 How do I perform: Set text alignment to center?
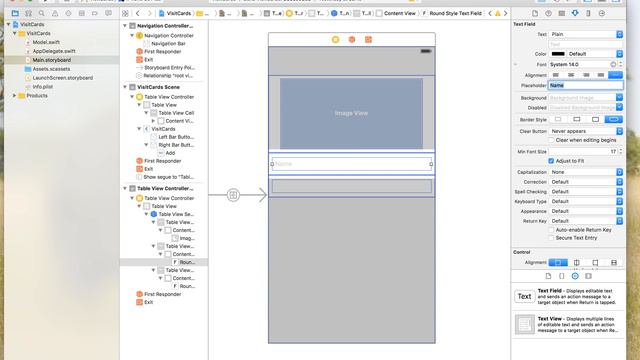571,75
